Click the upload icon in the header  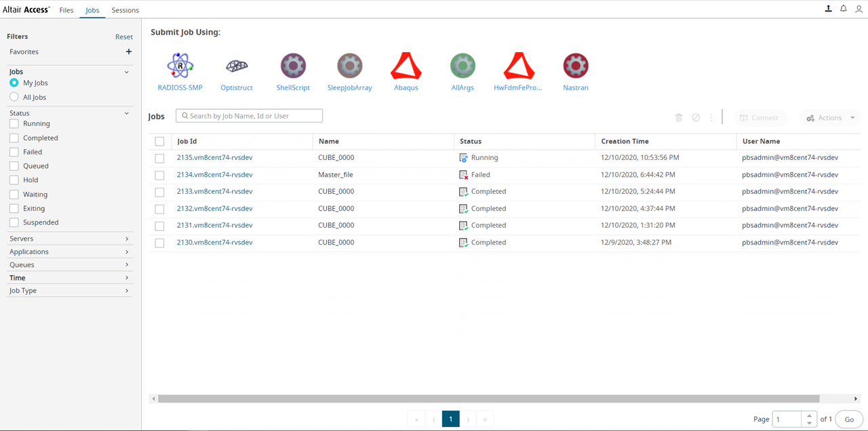[x=828, y=9]
